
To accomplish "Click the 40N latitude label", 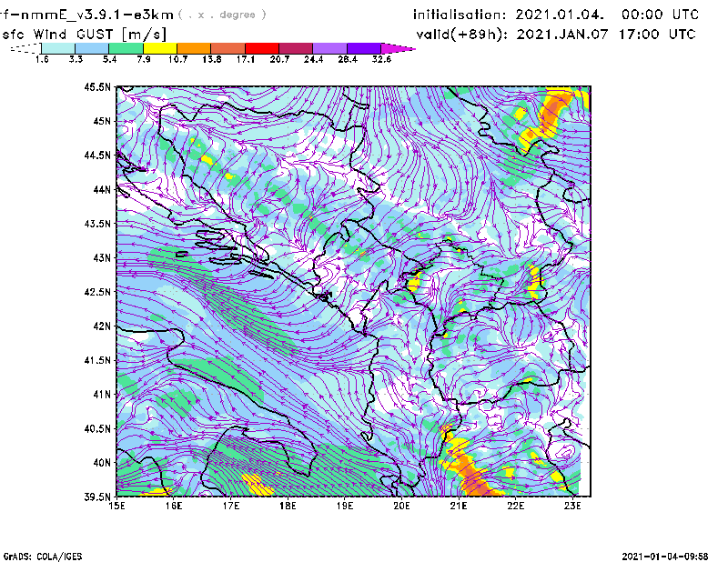I will pyautogui.click(x=102, y=463).
